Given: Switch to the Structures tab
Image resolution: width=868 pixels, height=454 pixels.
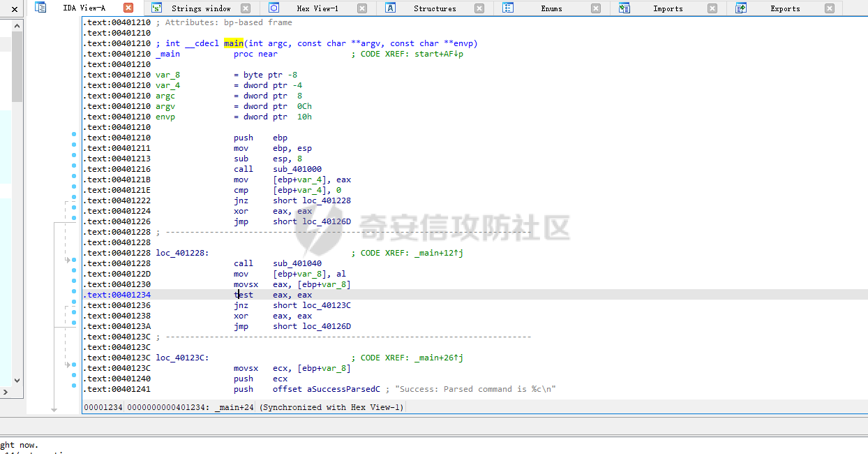Looking at the screenshot, I should (434, 8).
